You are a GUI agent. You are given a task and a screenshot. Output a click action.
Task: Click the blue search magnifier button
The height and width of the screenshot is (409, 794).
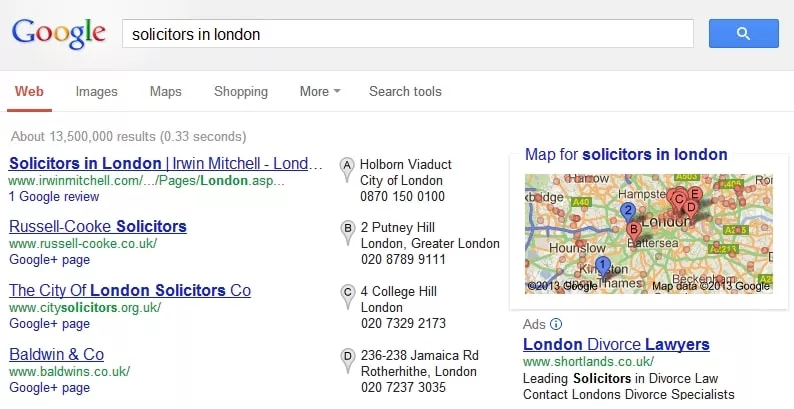(743, 33)
